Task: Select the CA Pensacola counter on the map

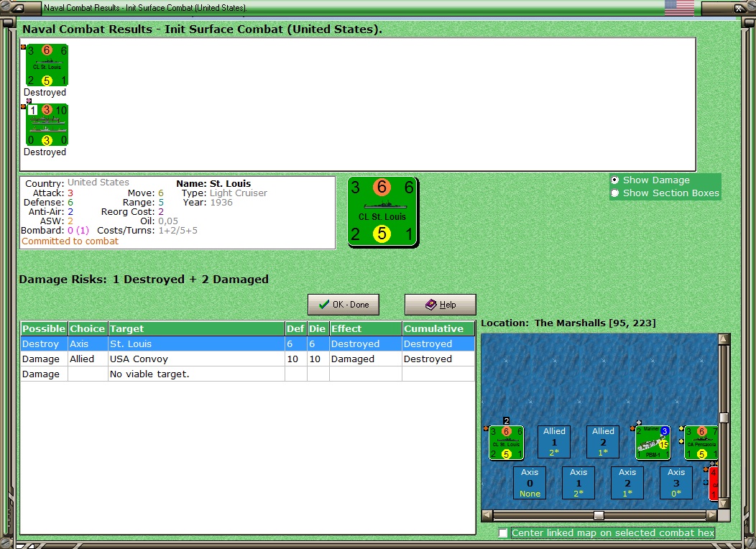Action: coord(701,443)
